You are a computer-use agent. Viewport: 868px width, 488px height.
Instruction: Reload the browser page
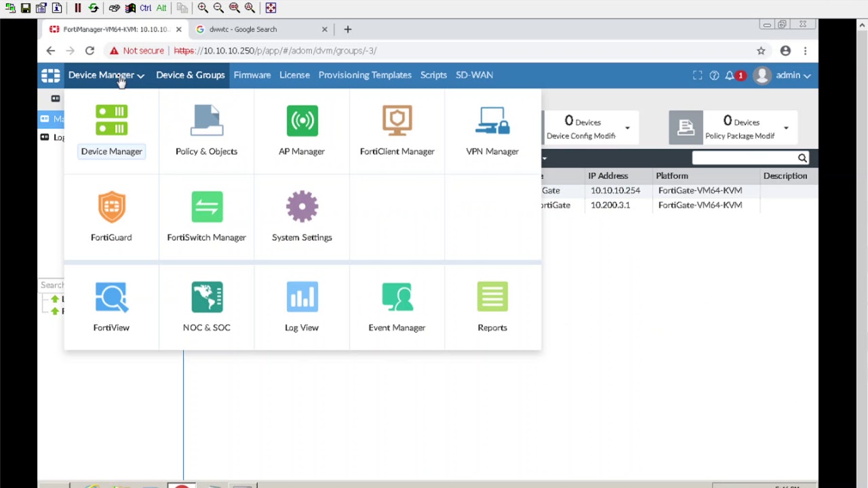point(90,51)
